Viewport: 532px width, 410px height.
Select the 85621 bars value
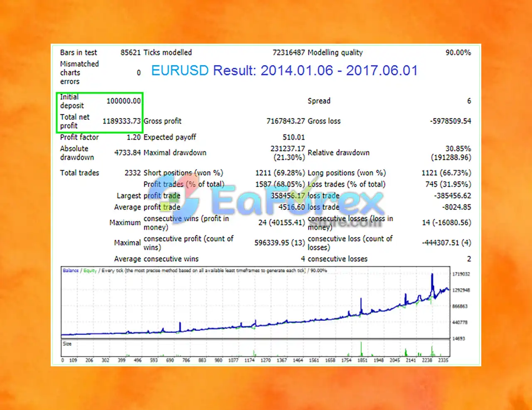[131, 52]
